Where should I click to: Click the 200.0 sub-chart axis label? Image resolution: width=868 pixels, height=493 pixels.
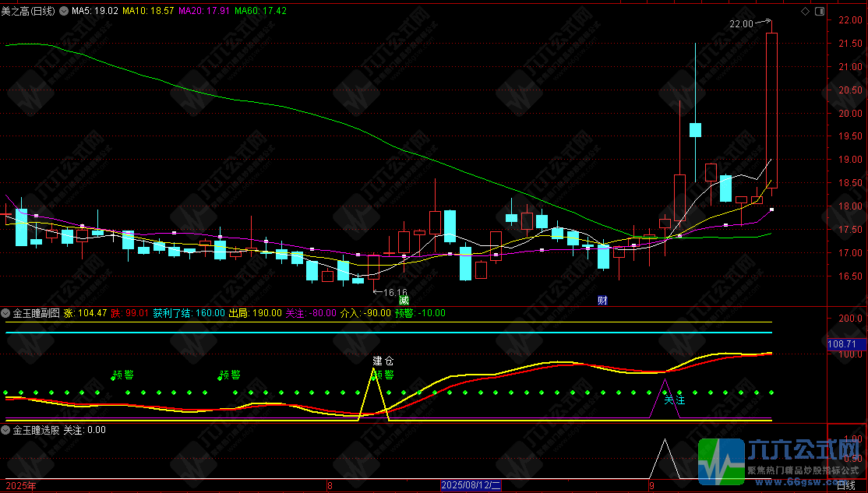click(851, 319)
